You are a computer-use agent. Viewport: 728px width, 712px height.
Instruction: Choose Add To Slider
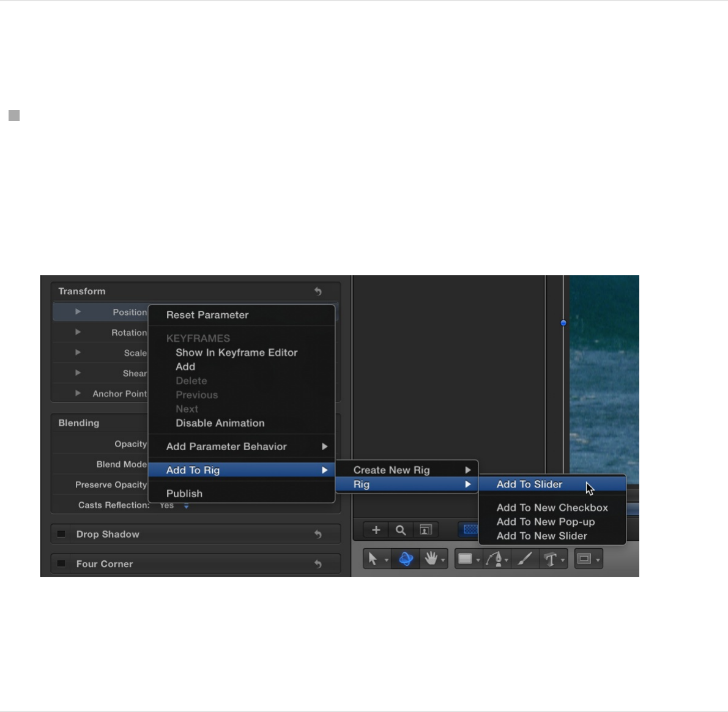pos(552,484)
